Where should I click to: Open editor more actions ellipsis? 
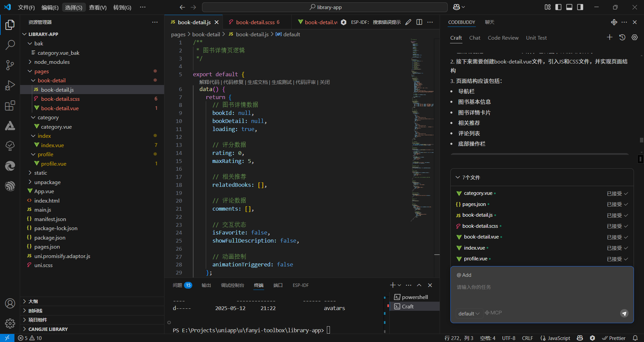pyautogui.click(x=430, y=22)
